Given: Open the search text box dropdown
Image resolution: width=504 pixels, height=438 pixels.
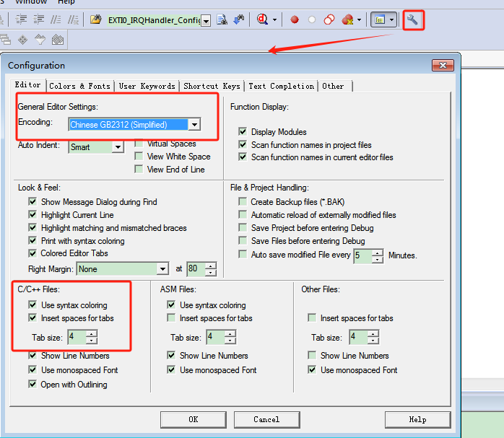Looking at the screenshot, I should pos(206,21).
